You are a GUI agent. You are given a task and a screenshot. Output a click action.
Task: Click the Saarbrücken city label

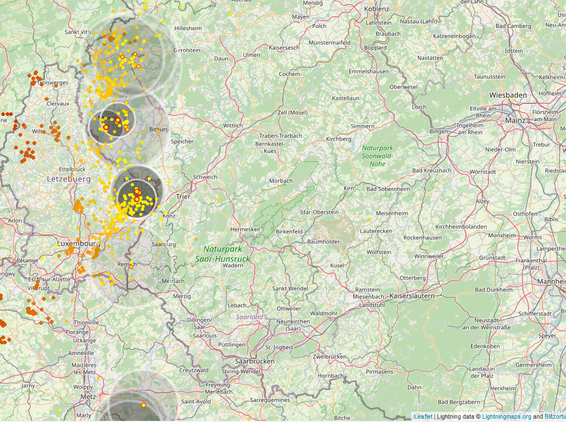(255, 361)
